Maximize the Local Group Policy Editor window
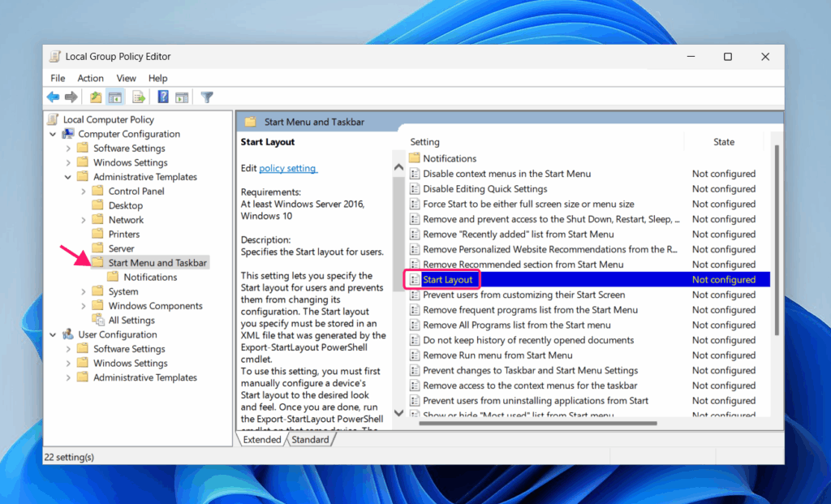Image resolution: width=831 pixels, height=504 pixels. tap(728, 56)
